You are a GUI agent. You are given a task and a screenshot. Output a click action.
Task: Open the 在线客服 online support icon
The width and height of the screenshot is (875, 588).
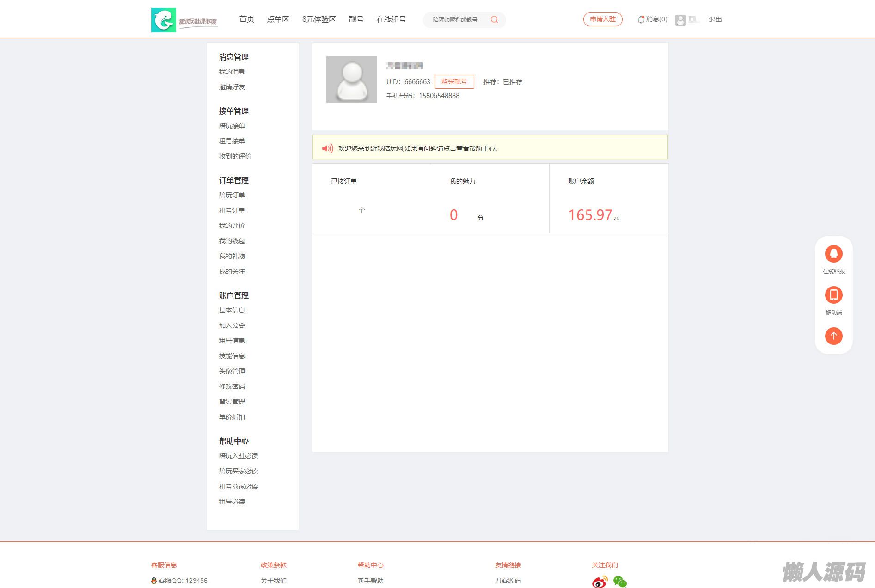[x=833, y=254]
